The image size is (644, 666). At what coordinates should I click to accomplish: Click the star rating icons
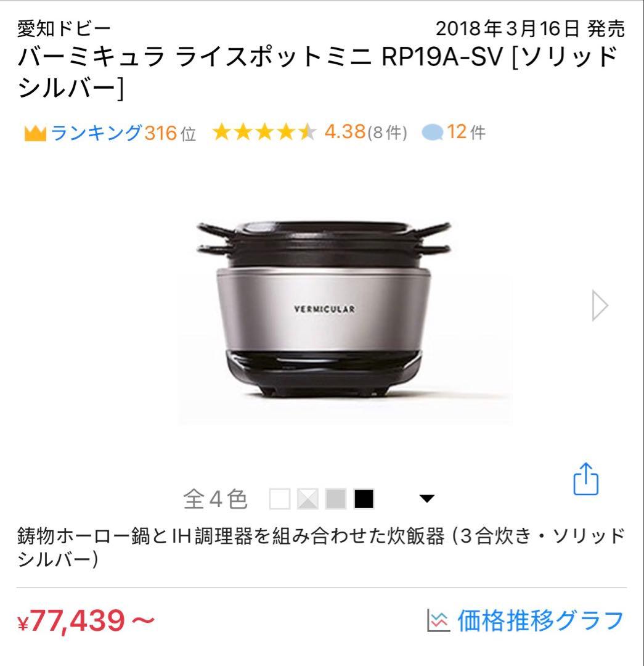point(264,132)
